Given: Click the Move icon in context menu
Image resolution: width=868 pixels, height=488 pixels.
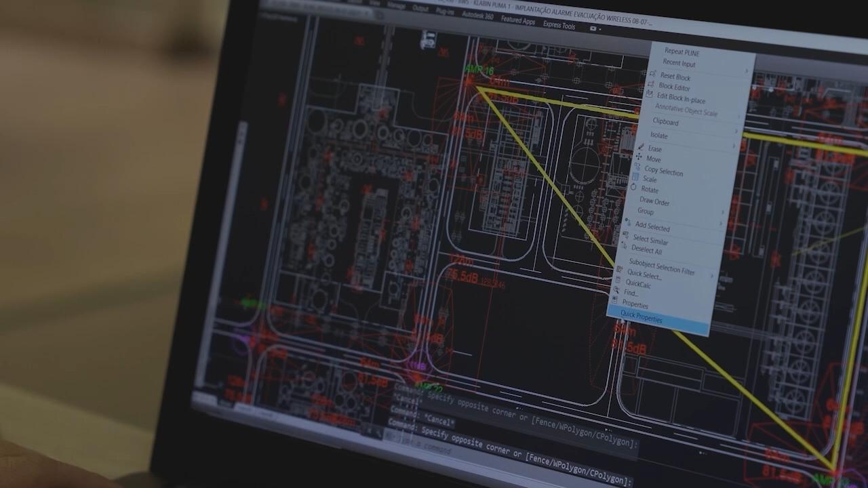Looking at the screenshot, I should click(639, 157).
